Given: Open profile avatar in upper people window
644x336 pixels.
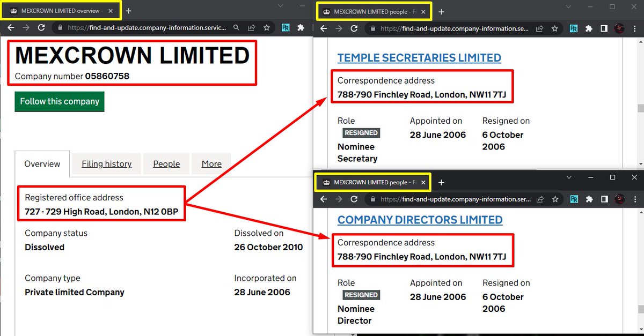Looking at the screenshot, I should click(619, 28).
